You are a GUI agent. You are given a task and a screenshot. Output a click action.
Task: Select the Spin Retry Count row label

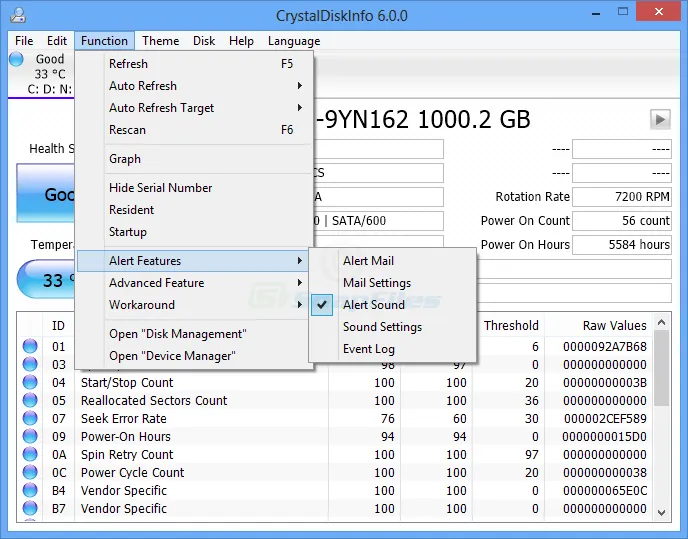click(x=127, y=455)
